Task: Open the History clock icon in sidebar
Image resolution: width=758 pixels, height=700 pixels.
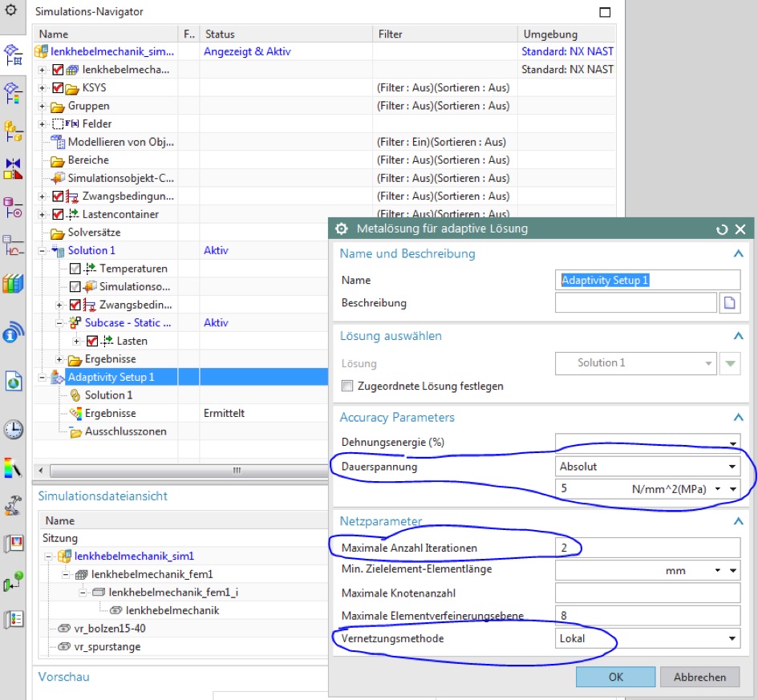Action: pos(13,429)
